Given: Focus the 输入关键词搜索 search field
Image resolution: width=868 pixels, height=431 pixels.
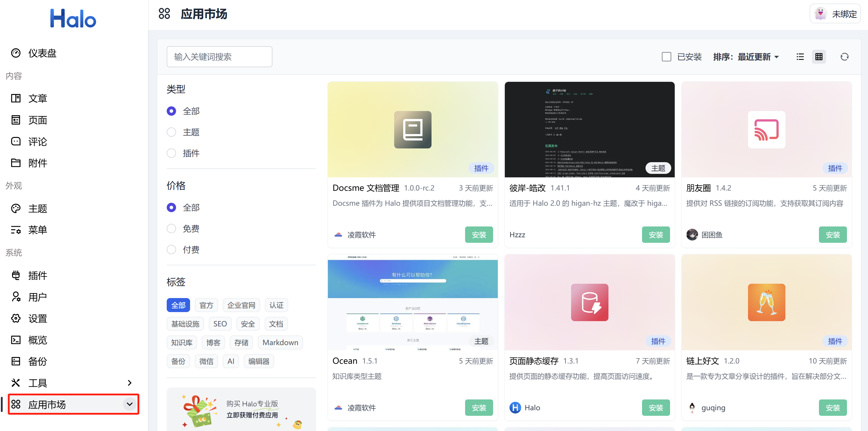Looking at the screenshot, I should 219,57.
